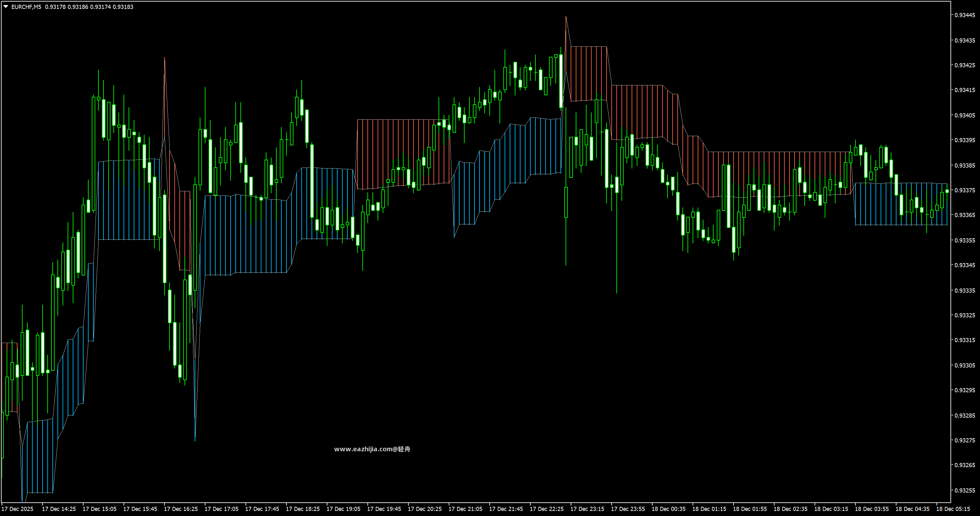The width and height of the screenshot is (980, 516).
Task: Click the 18 Dec 04:35 time label
Action: pyautogui.click(x=913, y=509)
